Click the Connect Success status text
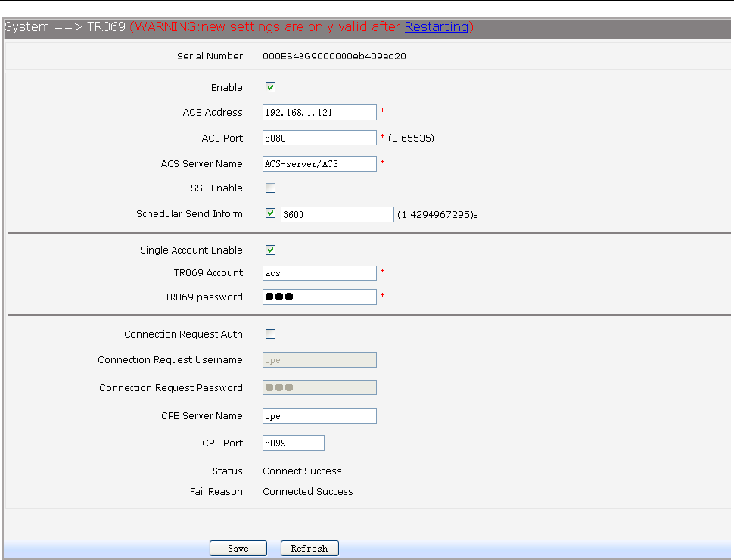The height and width of the screenshot is (560, 734). [302, 471]
